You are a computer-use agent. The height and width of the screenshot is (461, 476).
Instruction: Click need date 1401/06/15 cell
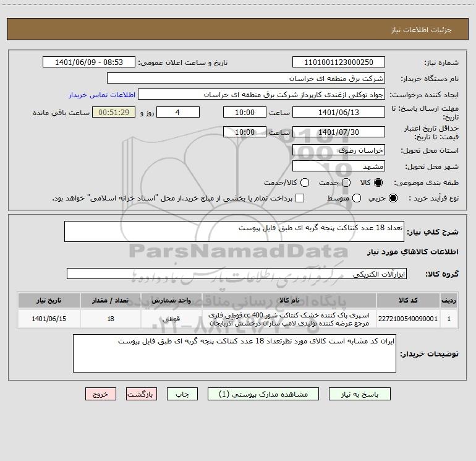click(x=49, y=319)
